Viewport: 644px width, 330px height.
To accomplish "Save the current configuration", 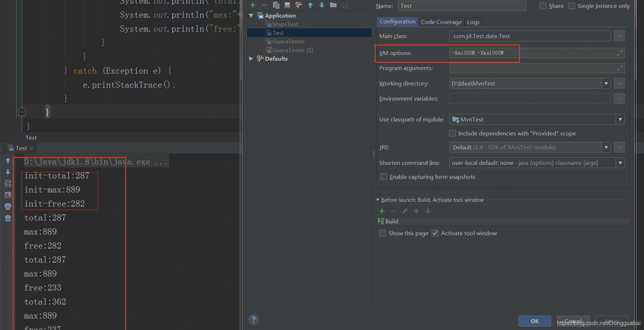I will 287,5.
